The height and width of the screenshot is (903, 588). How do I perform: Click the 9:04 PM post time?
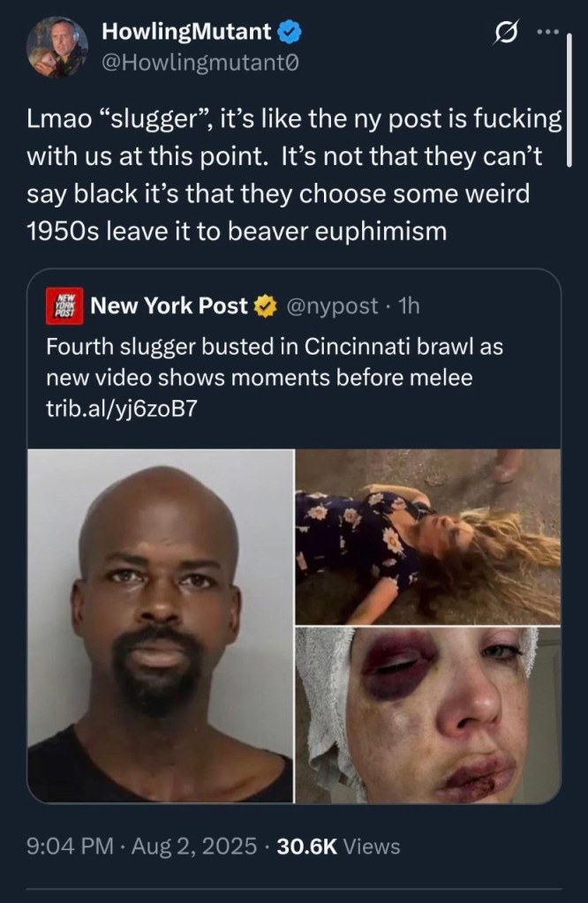click(70, 847)
